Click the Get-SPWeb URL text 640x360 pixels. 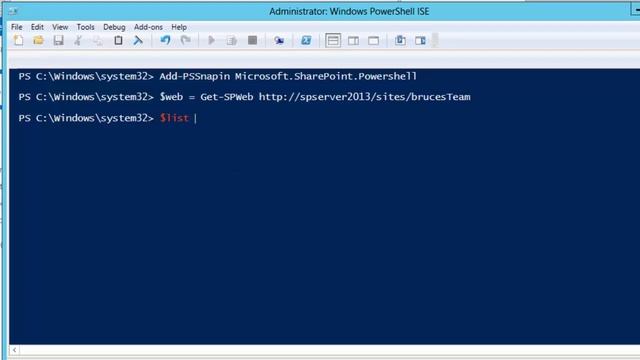[x=364, y=97]
